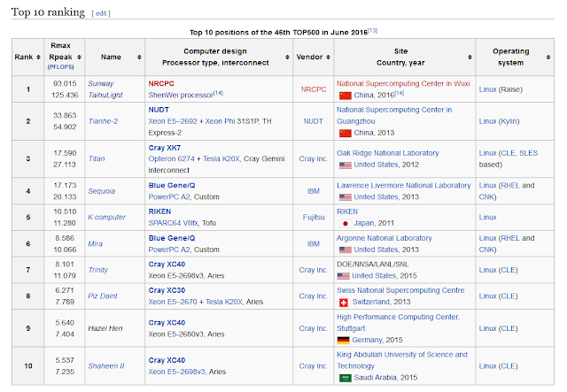Viewport: 567px width, 392px height.
Task: Sort table by Rank column arrows
Action: tap(38, 58)
